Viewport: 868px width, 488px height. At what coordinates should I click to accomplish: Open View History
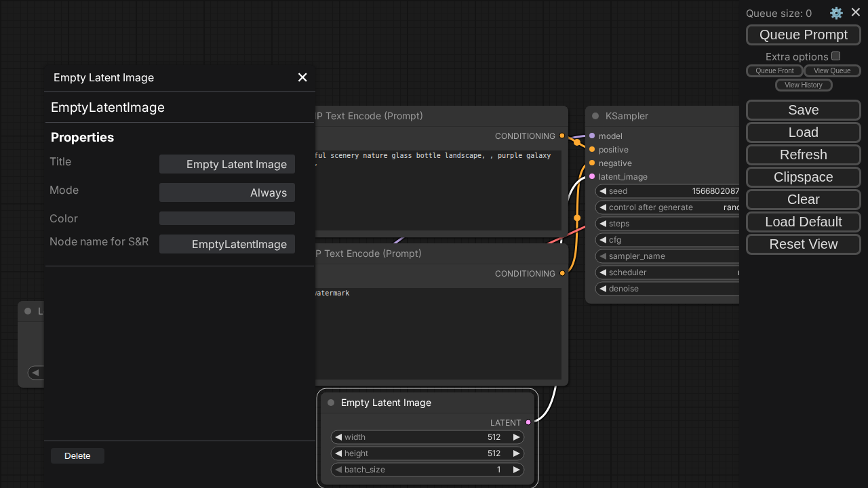pos(804,85)
